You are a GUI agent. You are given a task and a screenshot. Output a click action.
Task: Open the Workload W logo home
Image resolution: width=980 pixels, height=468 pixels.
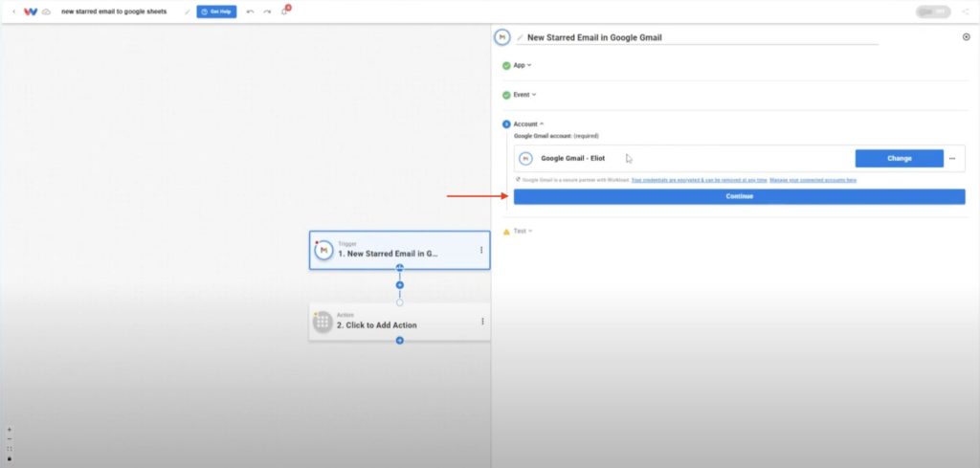coord(31,11)
